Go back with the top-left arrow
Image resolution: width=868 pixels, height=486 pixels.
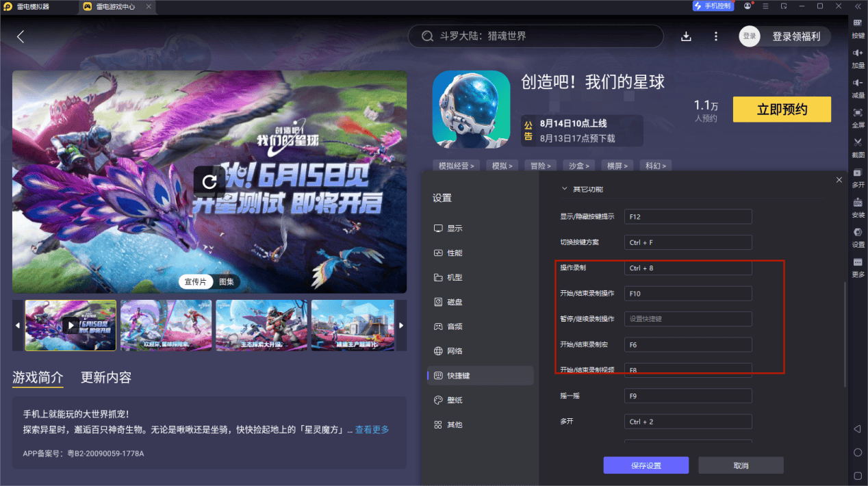point(21,37)
